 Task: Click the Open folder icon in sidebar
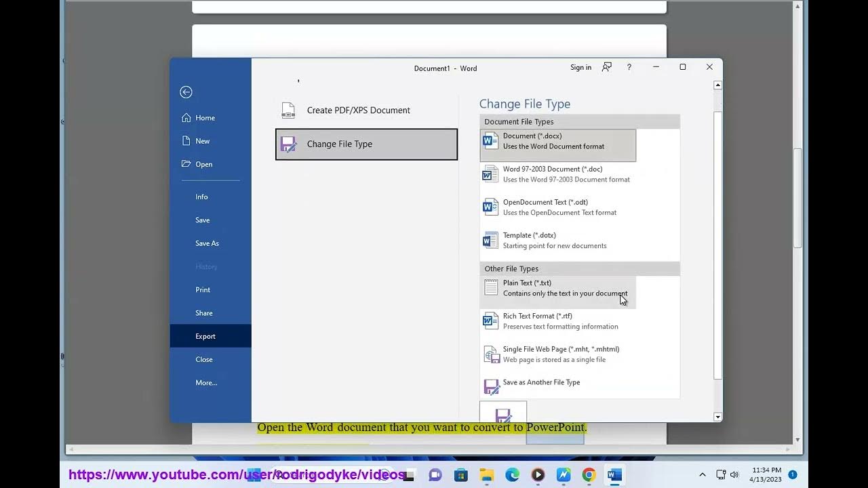[186, 164]
